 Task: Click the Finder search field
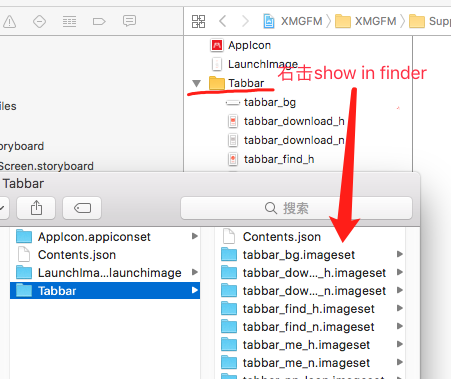point(296,208)
